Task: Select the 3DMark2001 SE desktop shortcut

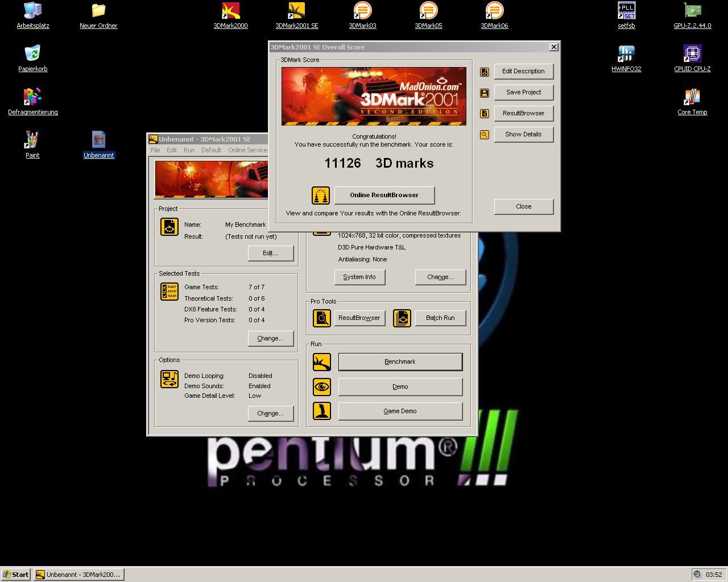Action: [296, 15]
